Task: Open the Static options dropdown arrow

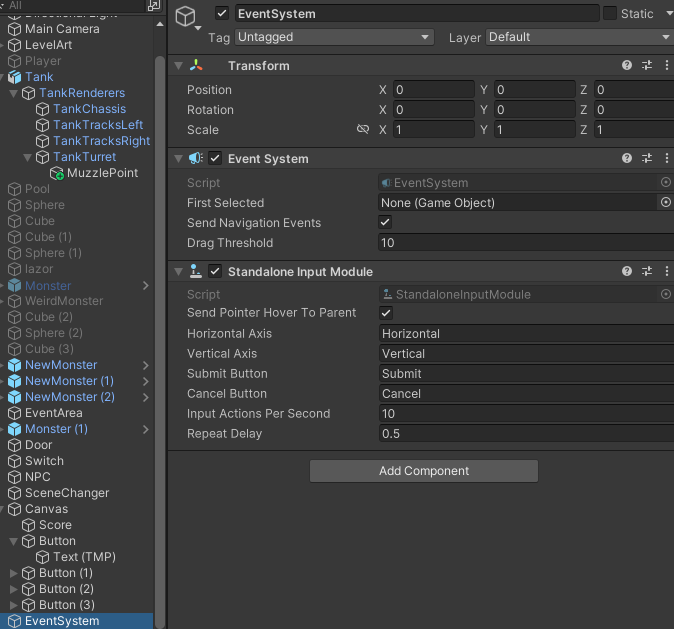Action: point(669,13)
